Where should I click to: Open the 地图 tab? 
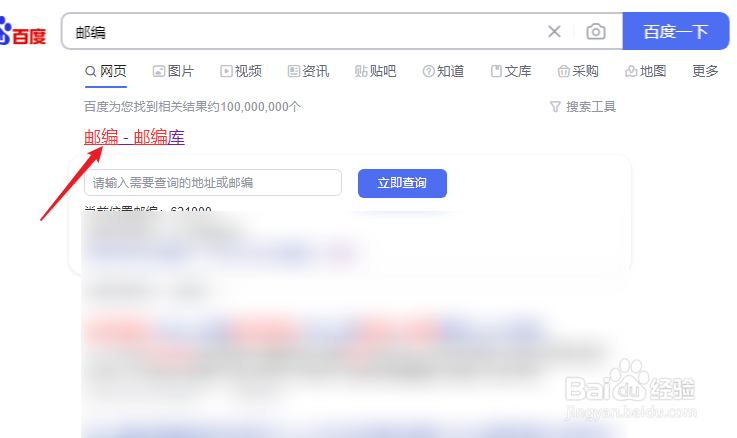tap(646, 71)
